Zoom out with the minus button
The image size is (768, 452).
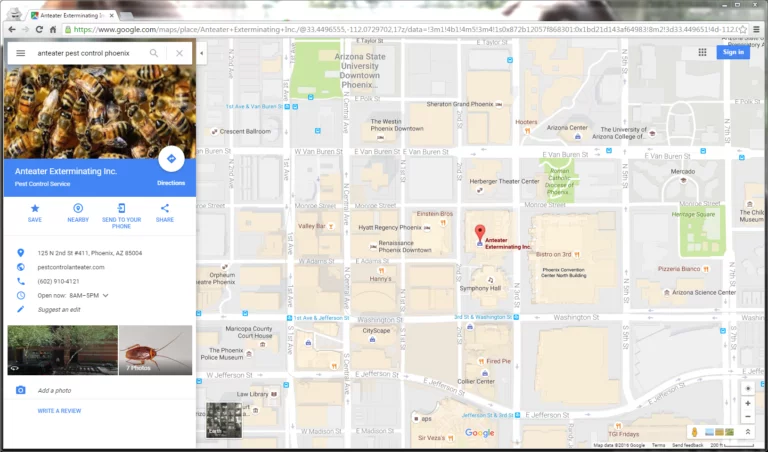pos(747,417)
